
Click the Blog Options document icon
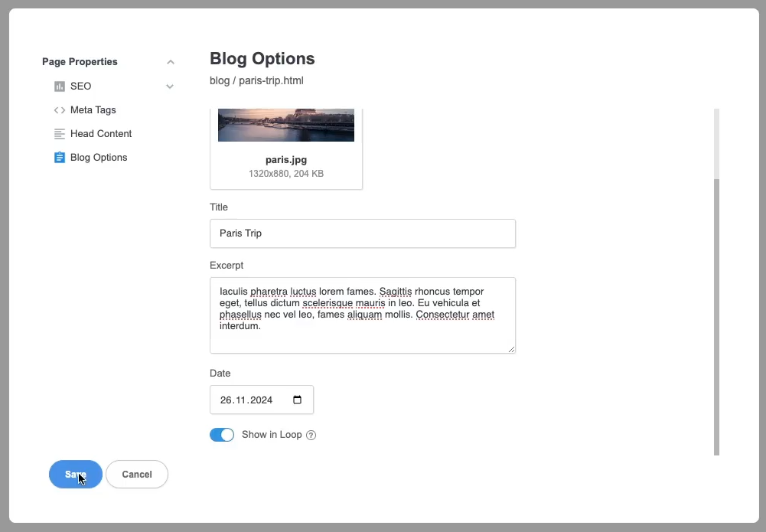pos(60,157)
